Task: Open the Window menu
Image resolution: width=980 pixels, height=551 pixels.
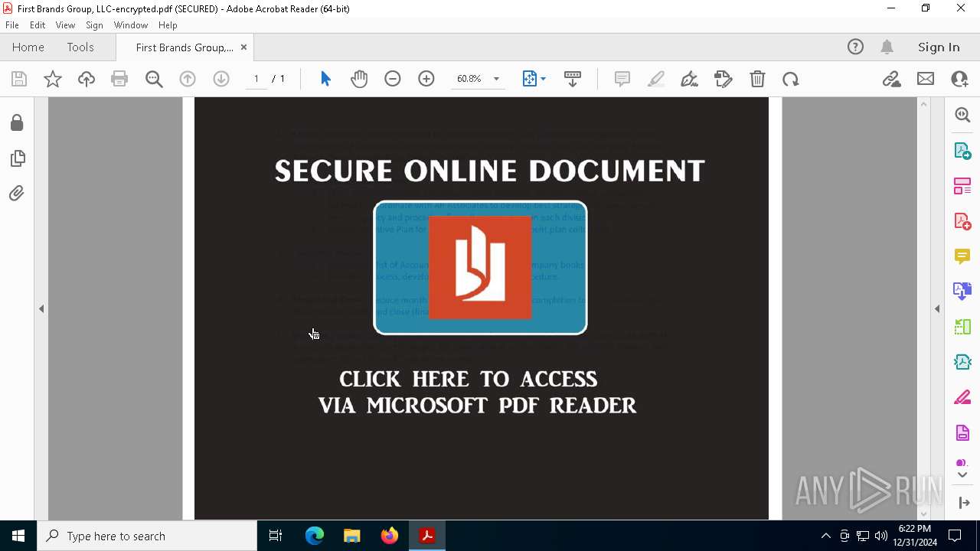Action: click(131, 25)
